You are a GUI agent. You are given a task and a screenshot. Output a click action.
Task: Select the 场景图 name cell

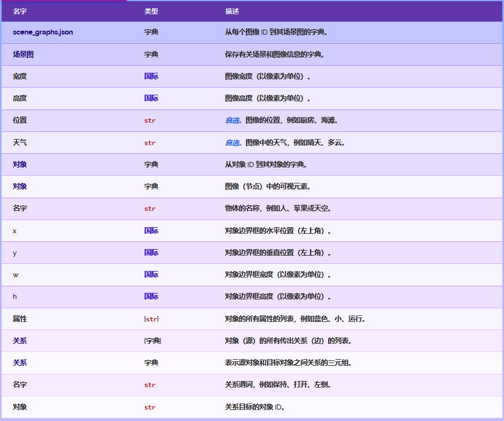click(23, 54)
